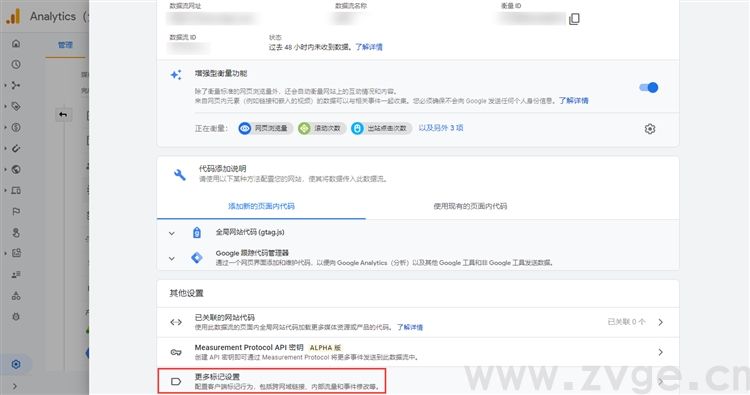Open the Conversions flag icon in the sidebar

16,211
